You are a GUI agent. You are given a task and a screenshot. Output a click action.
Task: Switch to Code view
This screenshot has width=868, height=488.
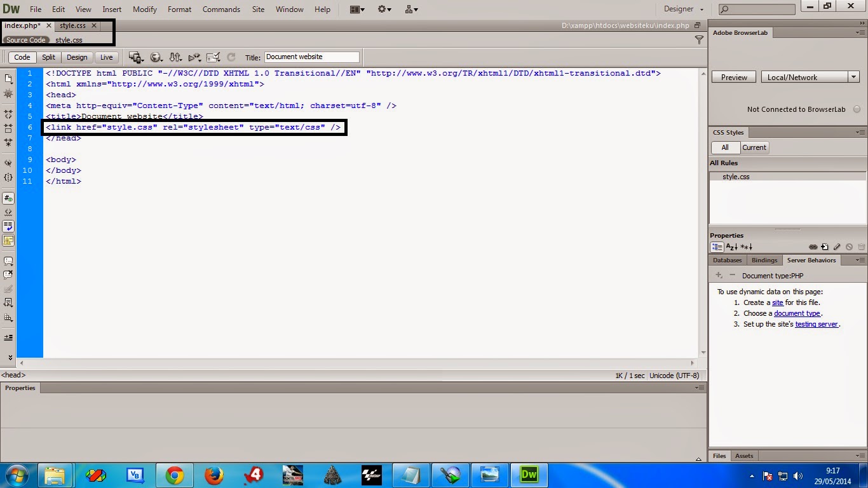tap(22, 57)
